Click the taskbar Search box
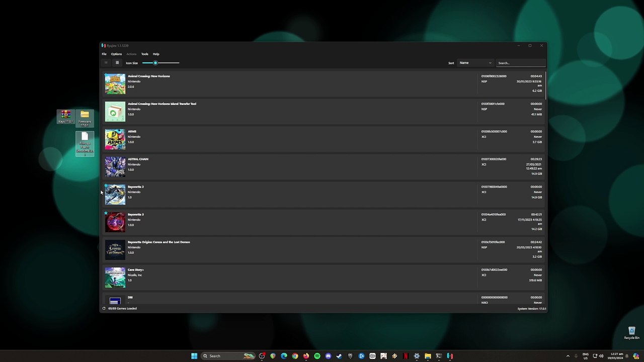This screenshot has width=644, height=362. pyautogui.click(x=228, y=356)
